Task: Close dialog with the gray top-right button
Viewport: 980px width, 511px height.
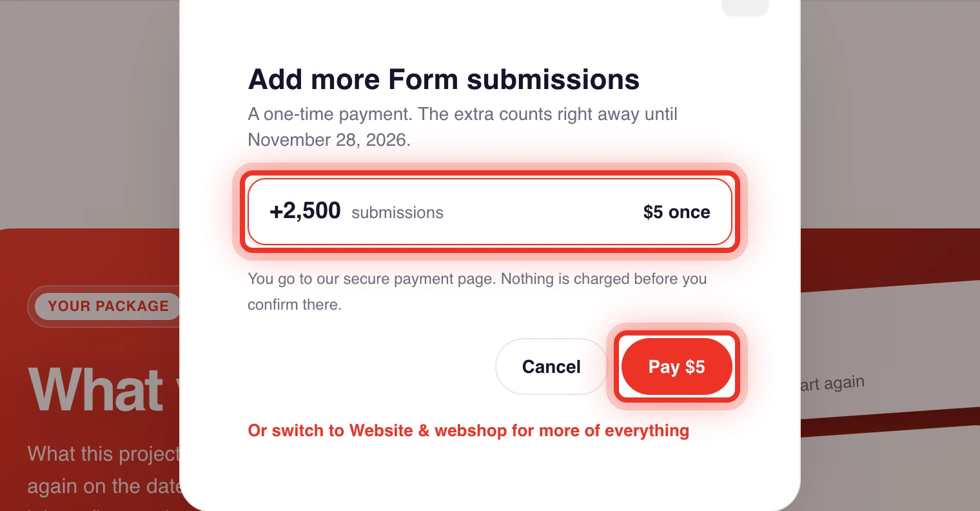Action: [x=745, y=6]
